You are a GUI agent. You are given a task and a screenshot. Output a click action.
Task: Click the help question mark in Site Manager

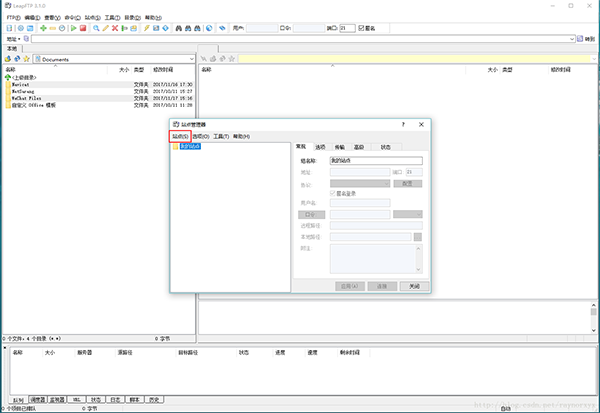click(403, 124)
